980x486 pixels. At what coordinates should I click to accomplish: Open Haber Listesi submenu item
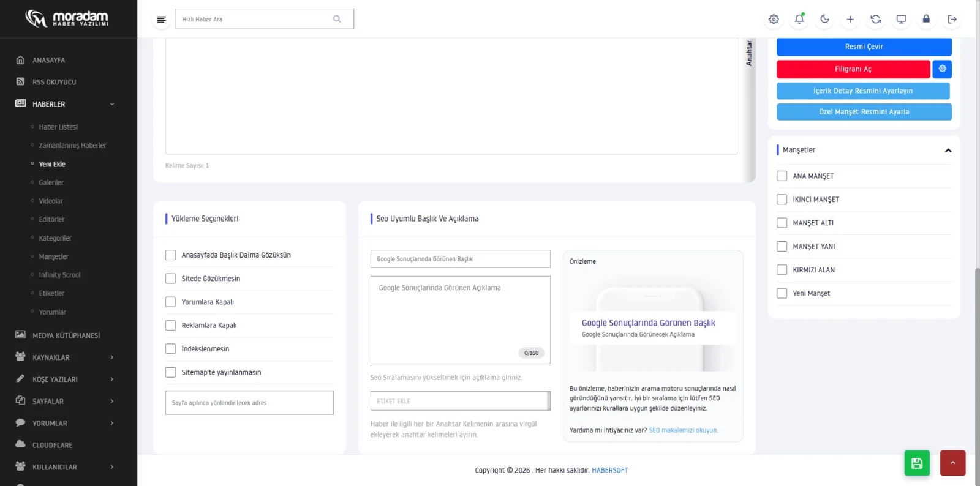click(x=58, y=127)
